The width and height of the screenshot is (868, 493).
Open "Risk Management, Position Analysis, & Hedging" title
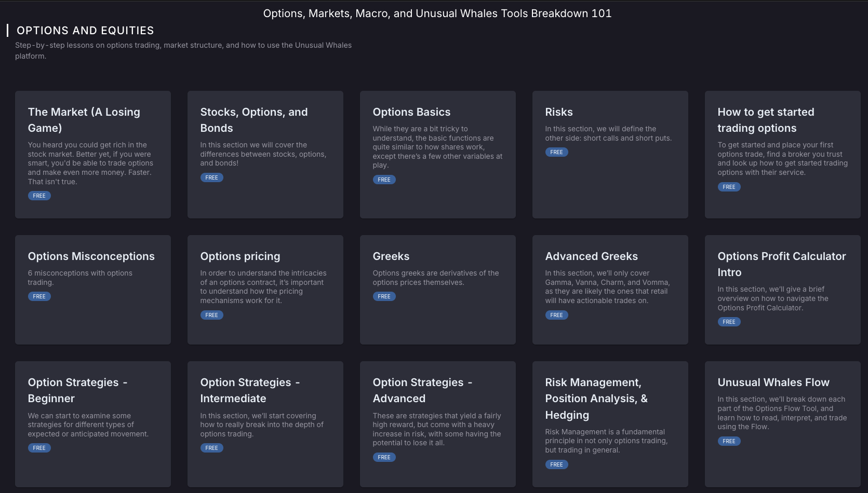(596, 399)
